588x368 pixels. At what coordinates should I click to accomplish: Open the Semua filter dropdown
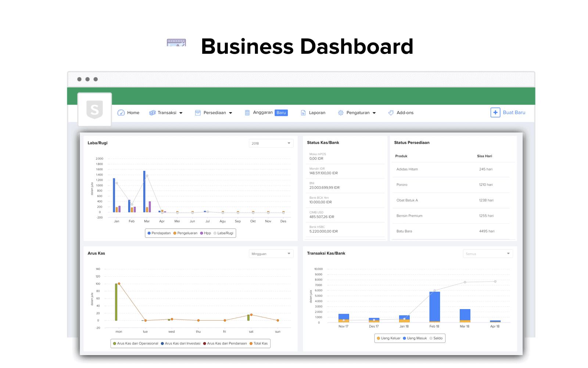pos(488,254)
